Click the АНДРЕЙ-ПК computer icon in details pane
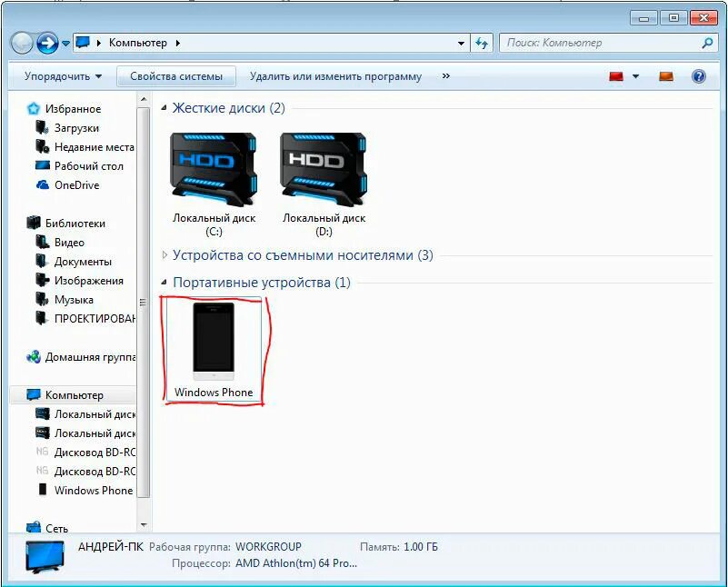Screen dimensions: 728x587 click(45, 556)
